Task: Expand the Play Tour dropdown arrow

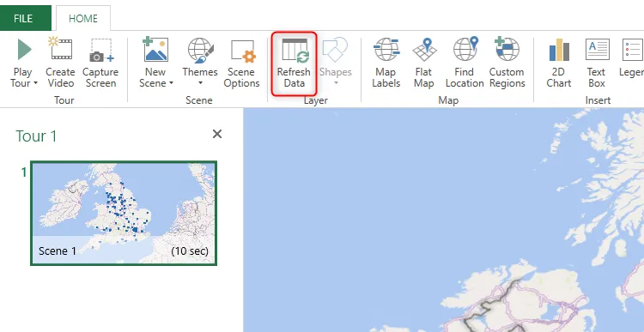Action: tap(35, 83)
